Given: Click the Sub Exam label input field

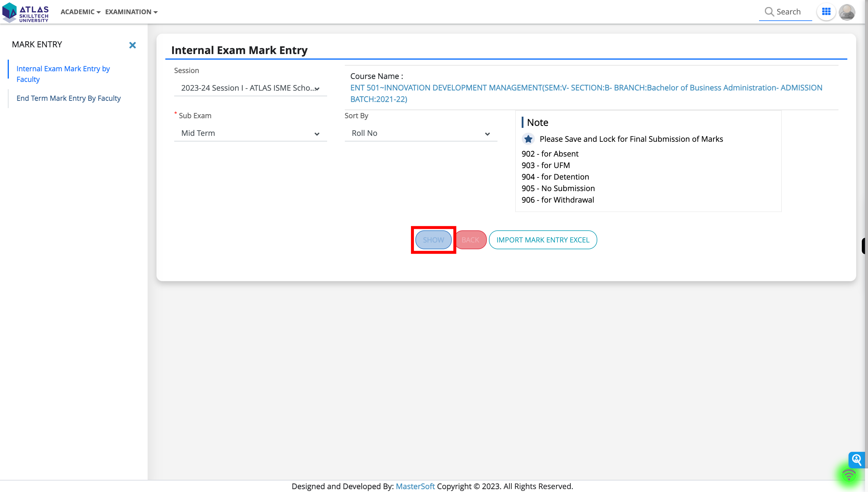Looking at the screenshot, I should pyautogui.click(x=250, y=132).
